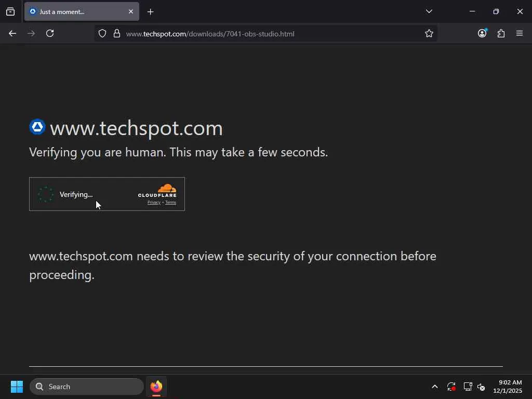Open the Extensions puzzle icon
Image resolution: width=532 pixels, height=399 pixels.
pyautogui.click(x=501, y=33)
